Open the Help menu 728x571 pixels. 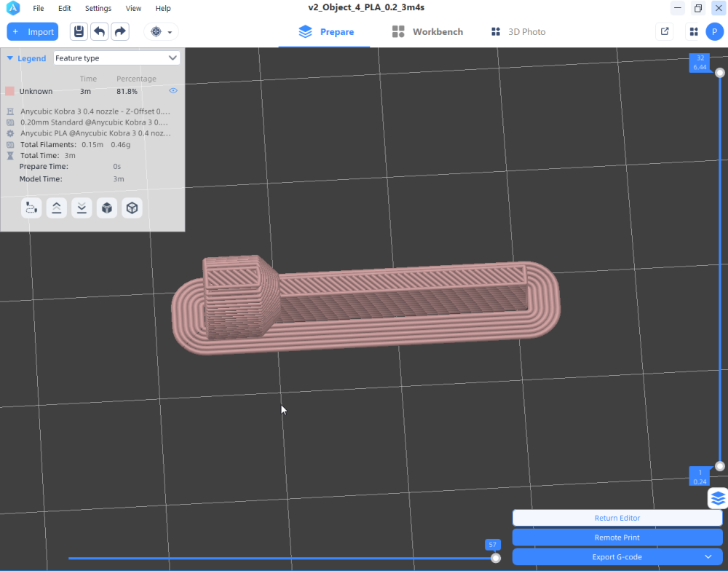(163, 8)
